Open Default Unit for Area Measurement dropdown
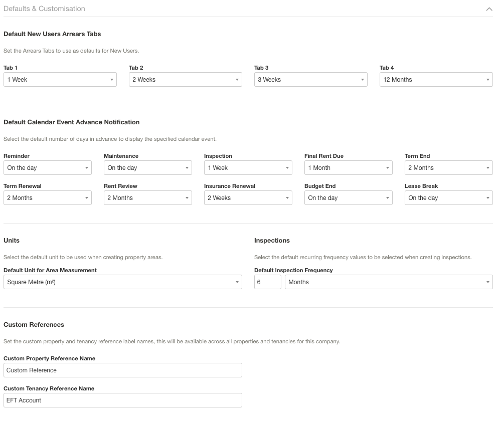Screen dimensions: 504x424 tap(122, 282)
